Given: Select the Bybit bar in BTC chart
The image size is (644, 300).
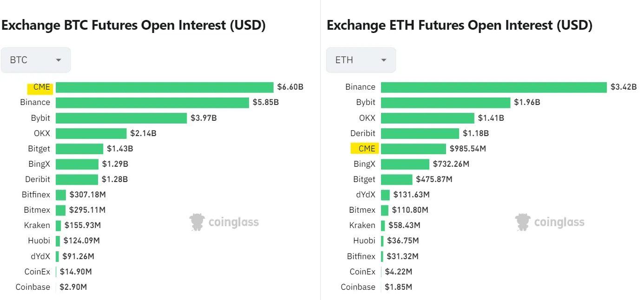Looking at the screenshot, I should (x=121, y=118).
